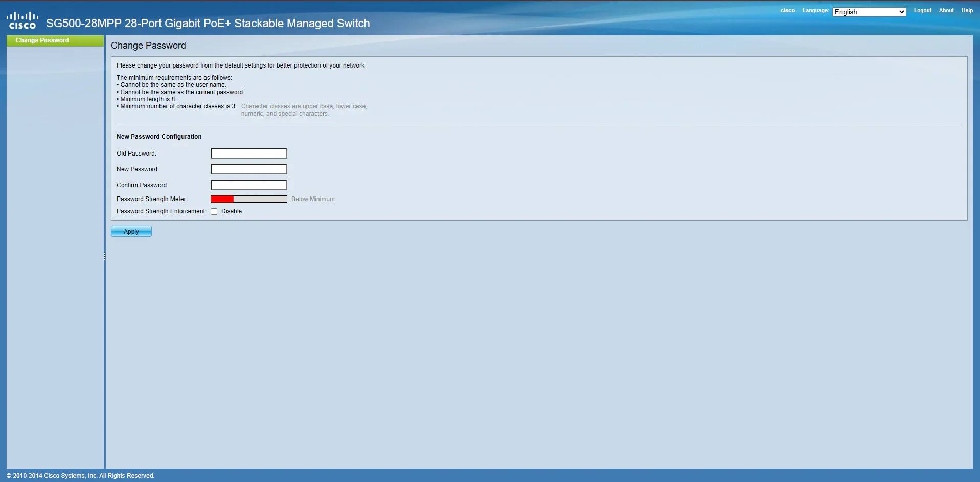
Task: Click the 'Old Password:' field label
Action: click(136, 154)
